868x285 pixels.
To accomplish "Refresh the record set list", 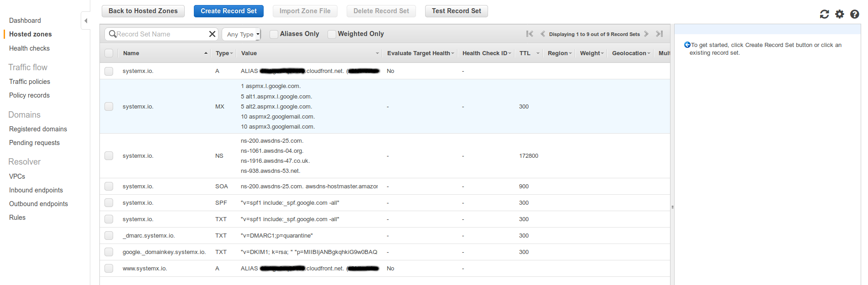I will (x=824, y=14).
